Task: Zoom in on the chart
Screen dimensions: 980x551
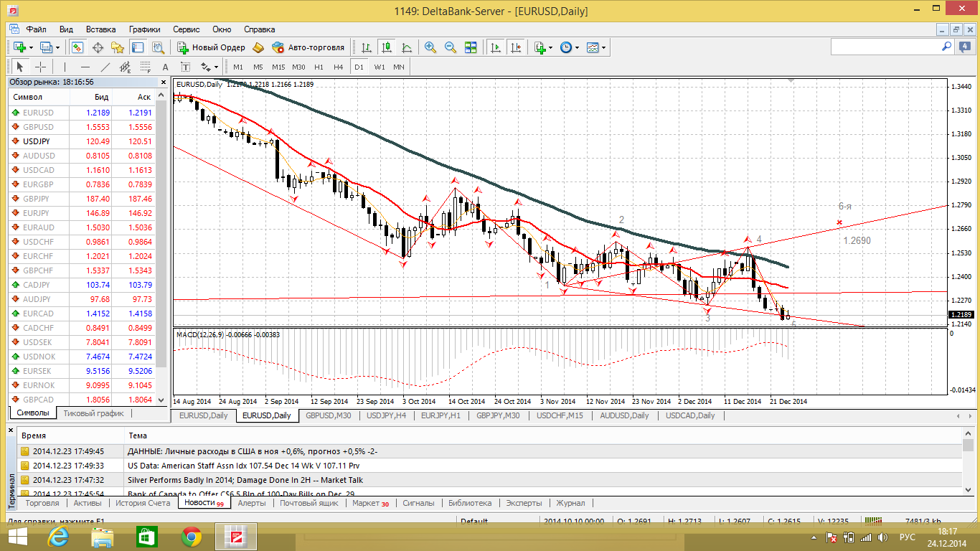Action: click(x=430, y=47)
